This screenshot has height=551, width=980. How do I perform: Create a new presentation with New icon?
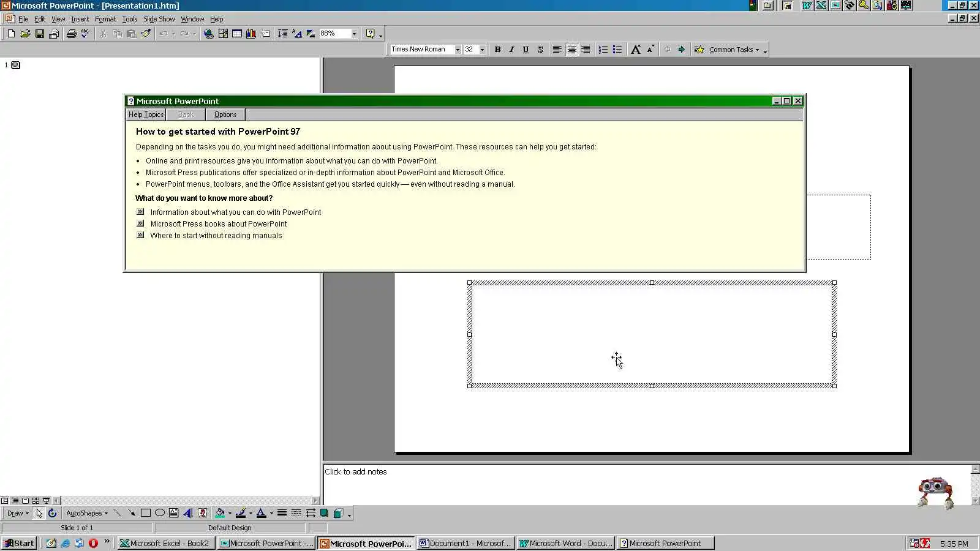click(x=11, y=34)
